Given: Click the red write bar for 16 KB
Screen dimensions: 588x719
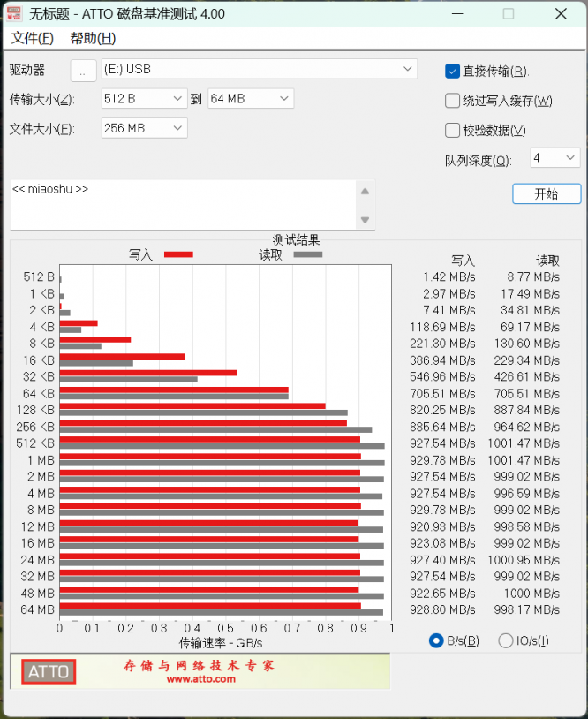Looking at the screenshot, I should (x=122, y=356).
